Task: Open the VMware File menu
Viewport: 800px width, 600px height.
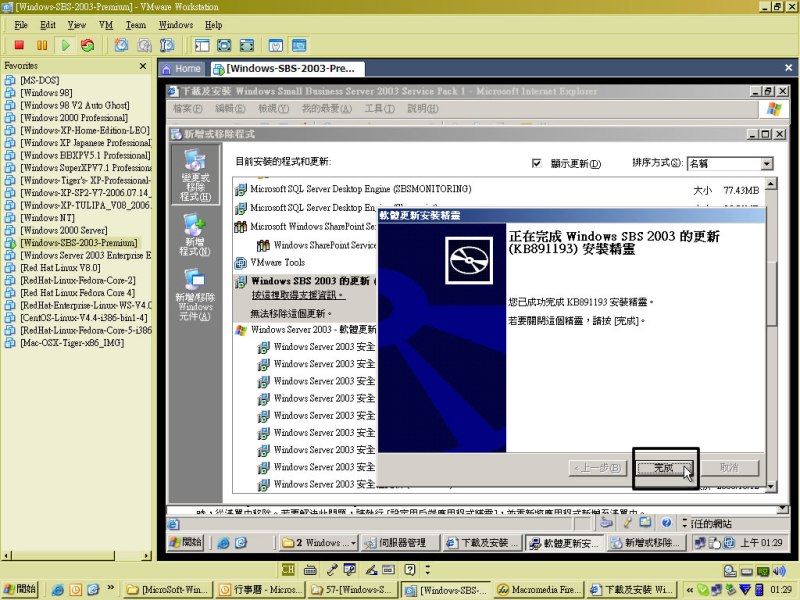Action: click(21, 25)
